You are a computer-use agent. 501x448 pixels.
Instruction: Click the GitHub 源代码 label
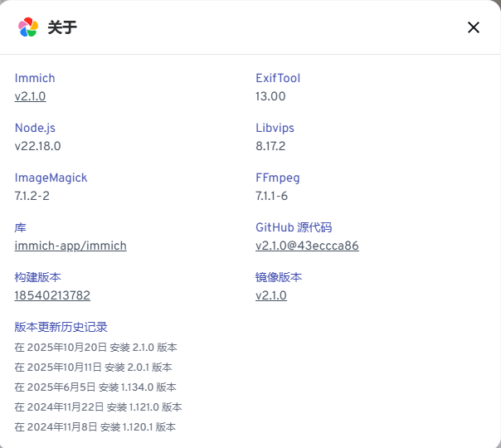(x=294, y=227)
